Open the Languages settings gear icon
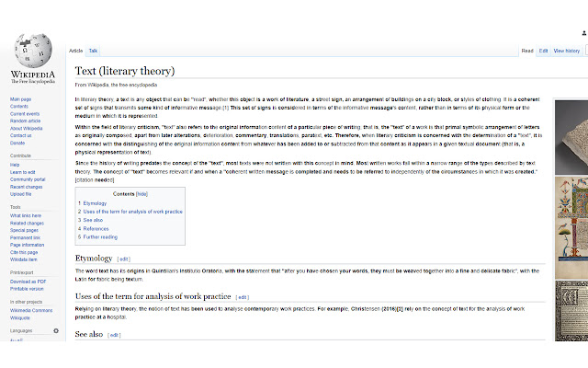The image size is (588, 368). [56, 331]
